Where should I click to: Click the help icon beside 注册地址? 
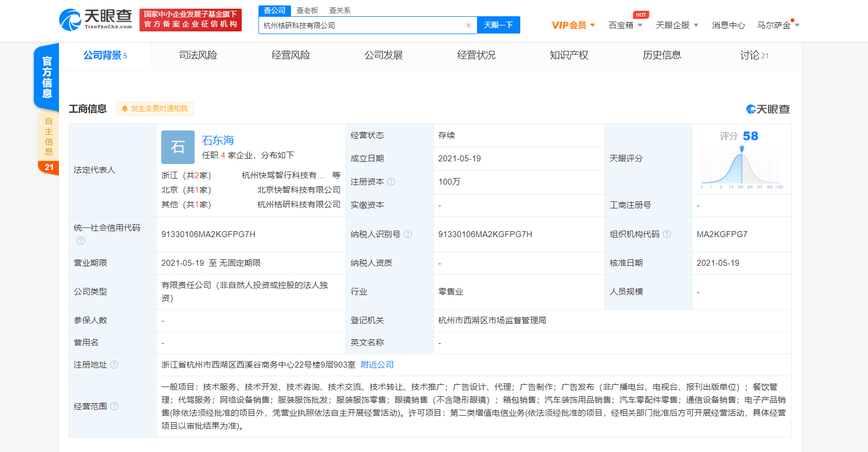click(x=114, y=365)
